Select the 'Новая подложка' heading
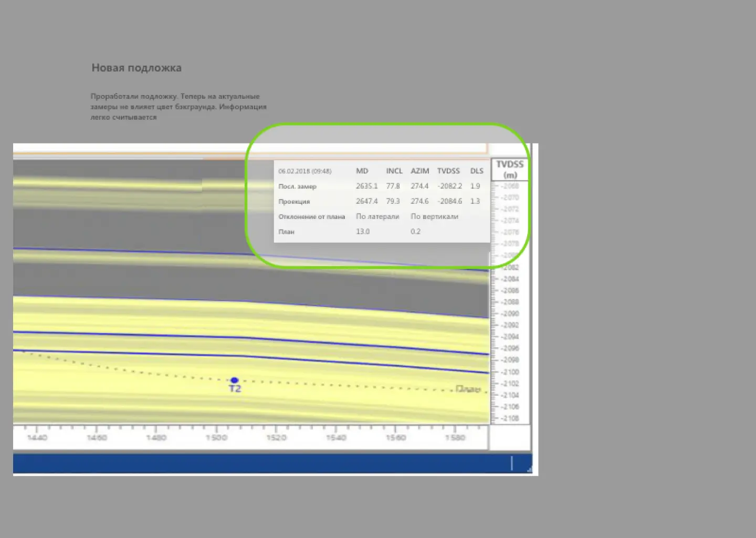Image resolution: width=756 pixels, height=538 pixels. (x=136, y=68)
